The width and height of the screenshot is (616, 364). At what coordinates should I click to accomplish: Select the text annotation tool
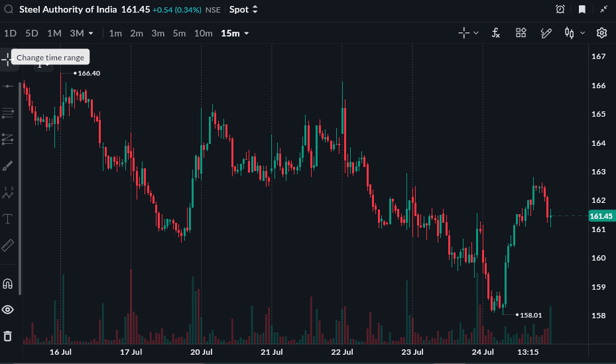(x=7, y=219)
